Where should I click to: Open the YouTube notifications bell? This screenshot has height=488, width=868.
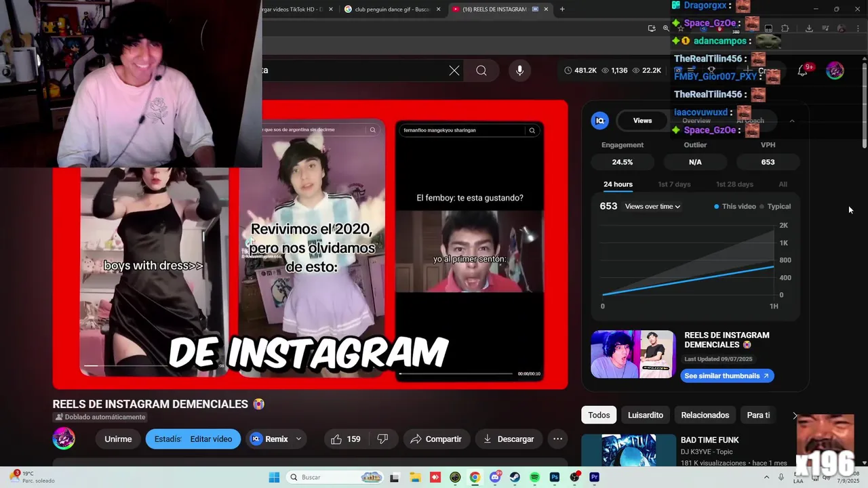pyautogui.click(x=802, y=70)
